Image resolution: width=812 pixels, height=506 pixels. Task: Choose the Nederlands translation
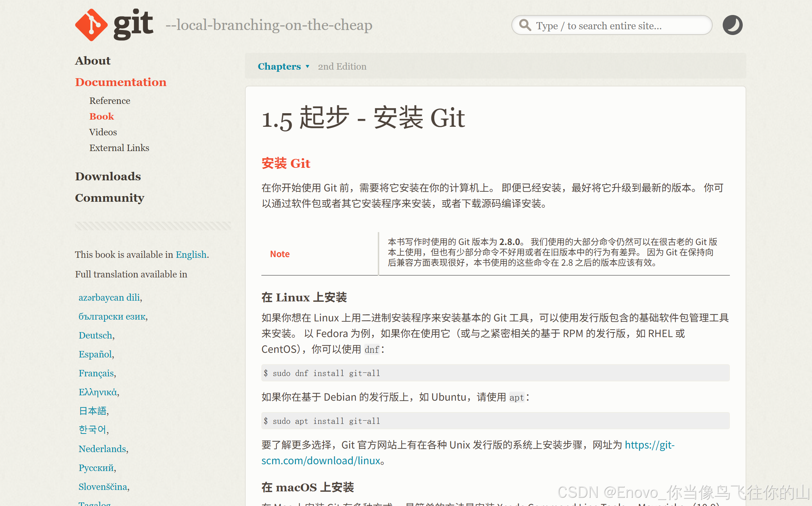(x=102, y=449)
